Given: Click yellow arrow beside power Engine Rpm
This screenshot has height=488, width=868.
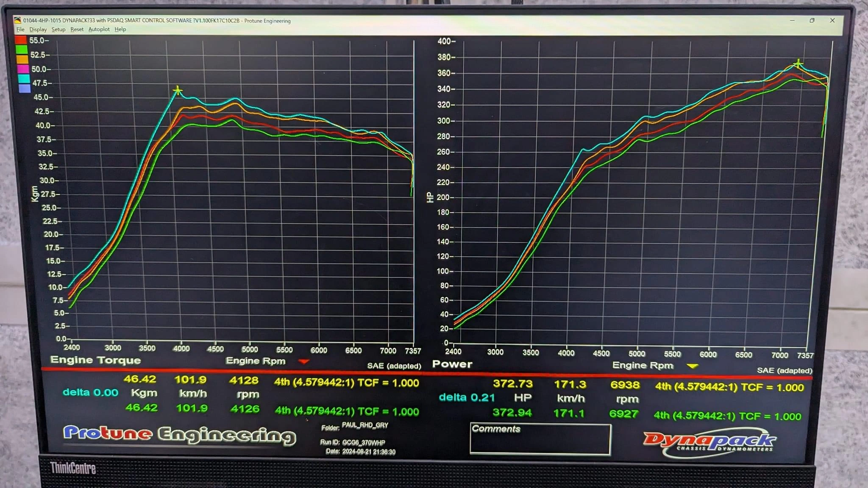Looking at the screenshot, I should click(693, 366).
